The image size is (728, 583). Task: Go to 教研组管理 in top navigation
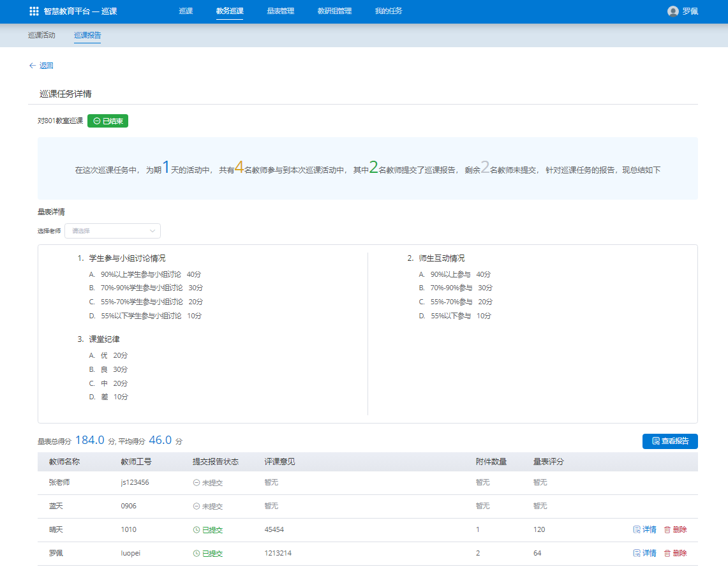(334, 11)
